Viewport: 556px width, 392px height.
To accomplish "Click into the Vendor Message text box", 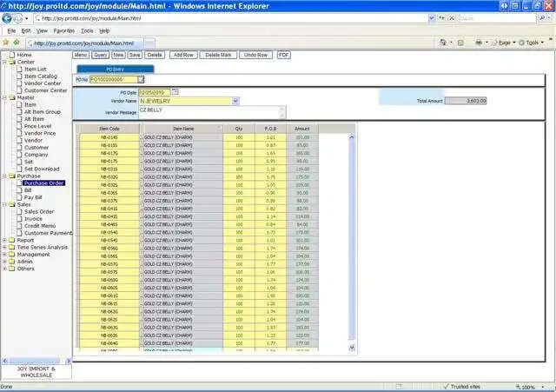I will tap(212, 112).
